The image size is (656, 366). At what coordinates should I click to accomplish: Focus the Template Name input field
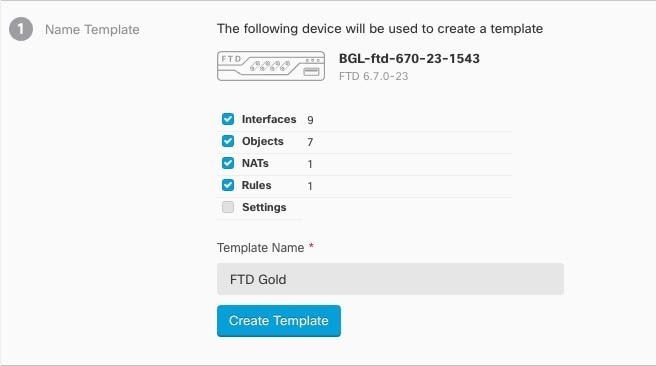(390, 279)
